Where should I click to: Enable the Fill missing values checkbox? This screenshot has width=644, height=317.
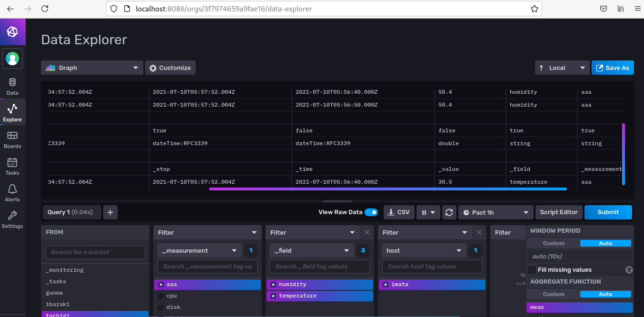click(531, 269)
